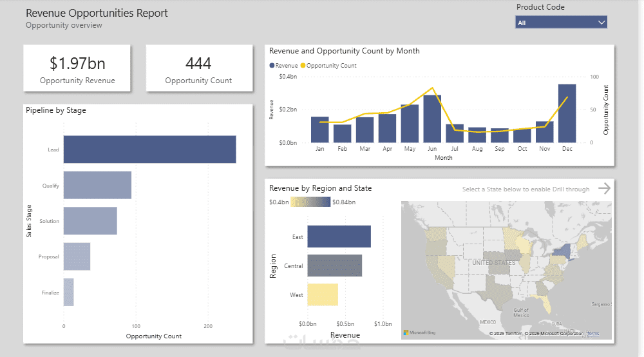
Task: Select the Proposal stage bar
Action: pos(77,256)
